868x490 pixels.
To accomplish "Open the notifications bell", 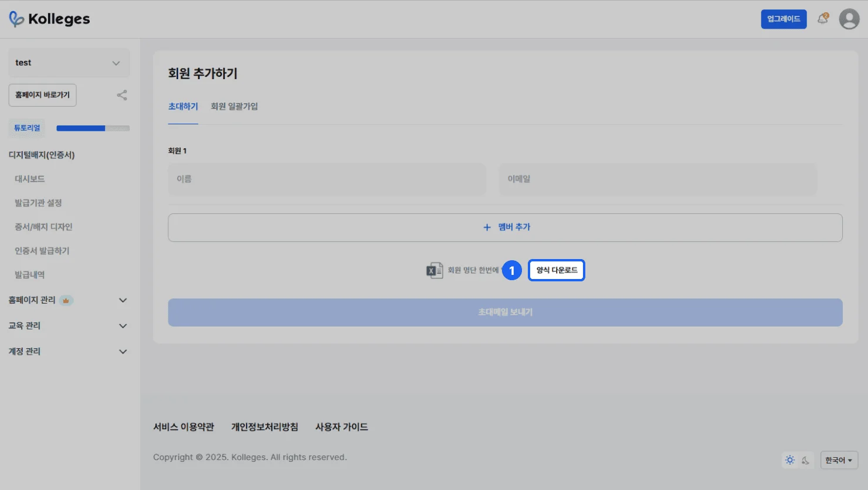I will pos(823,19).
